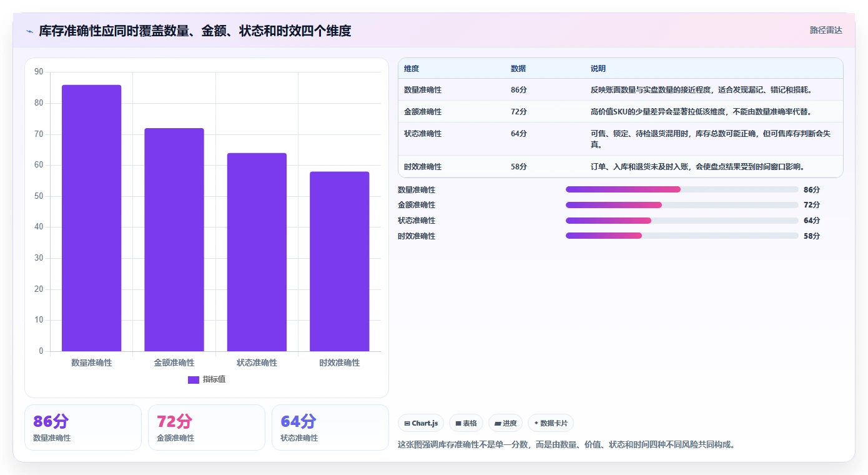This screenshot has width=868, height=475.
Task: Select the 时效准确性 table row cell
Action: point(423,167)
